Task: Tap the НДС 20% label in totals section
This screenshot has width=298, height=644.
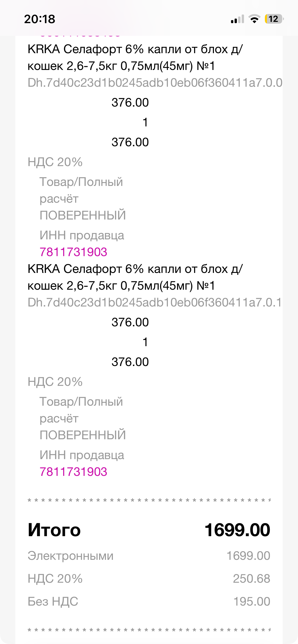Action: [55, 579]
